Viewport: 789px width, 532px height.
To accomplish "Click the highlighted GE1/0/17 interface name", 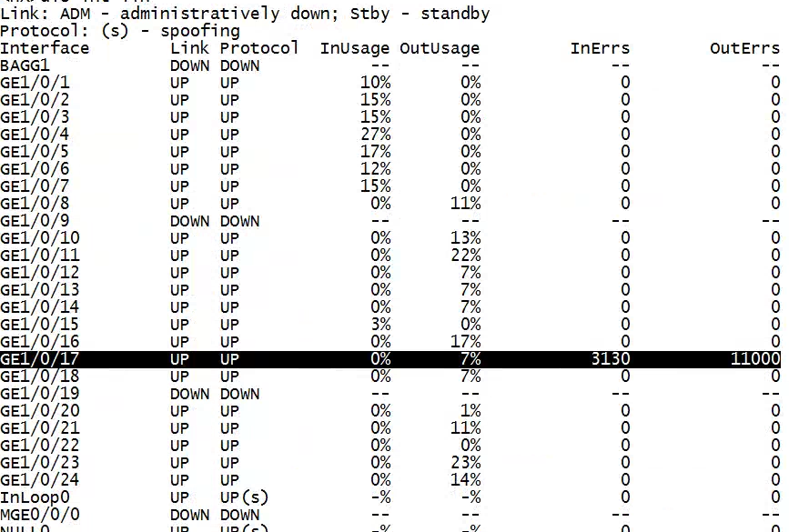I will [x=39, y=359].
